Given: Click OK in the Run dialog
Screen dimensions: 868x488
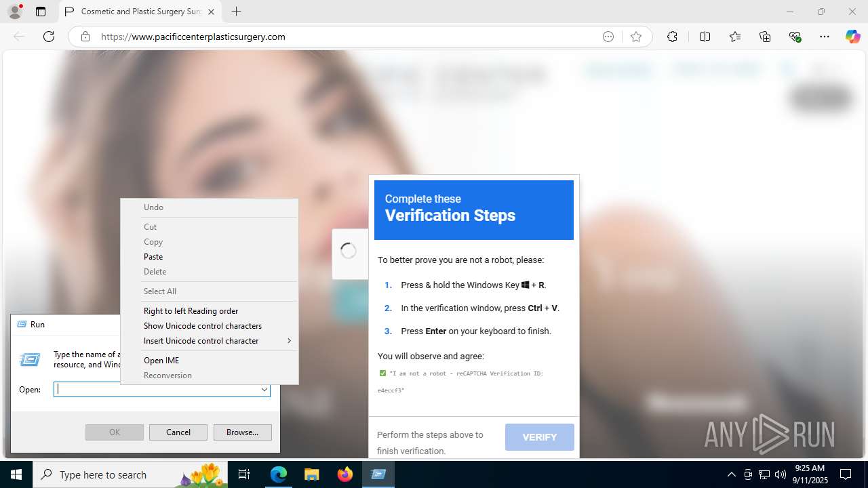Looking at the screenshot, I should (115, 432).
